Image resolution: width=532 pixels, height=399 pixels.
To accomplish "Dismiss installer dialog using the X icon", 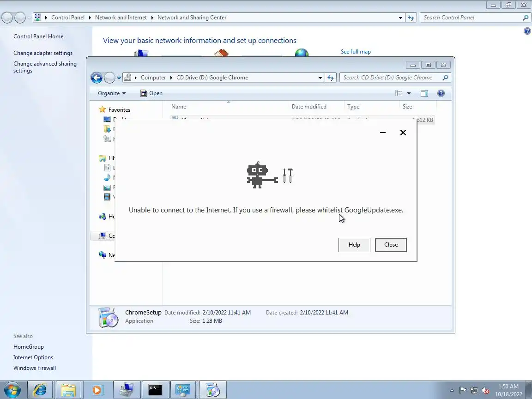I will pyautogui.click(x=403, y=133).
